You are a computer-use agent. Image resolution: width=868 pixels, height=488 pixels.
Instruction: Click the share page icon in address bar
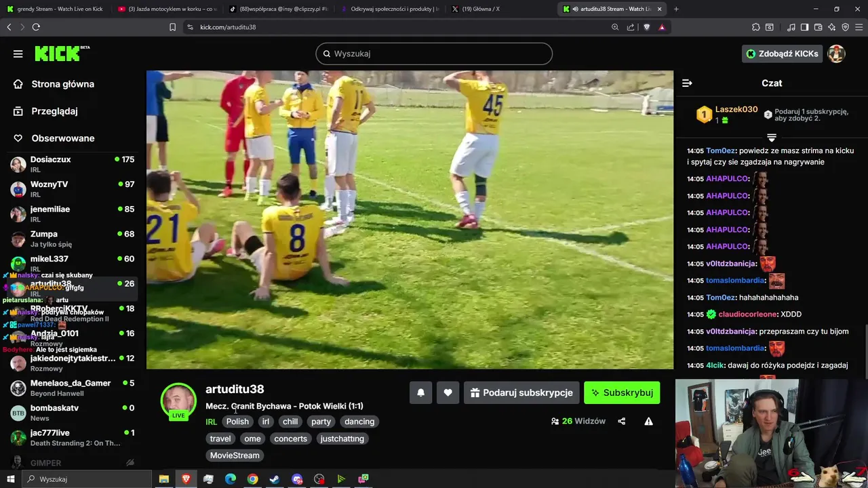pos(631,27)
